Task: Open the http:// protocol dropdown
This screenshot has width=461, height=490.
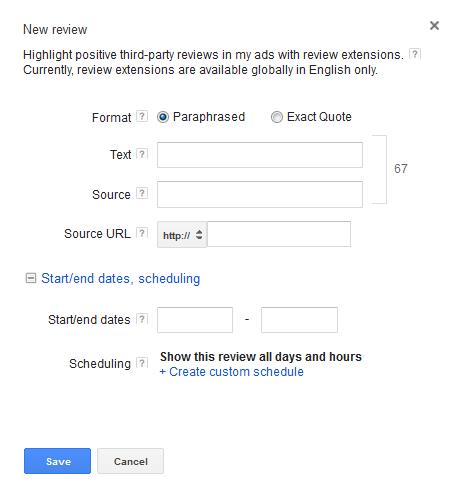Action: tap(182, 235)
